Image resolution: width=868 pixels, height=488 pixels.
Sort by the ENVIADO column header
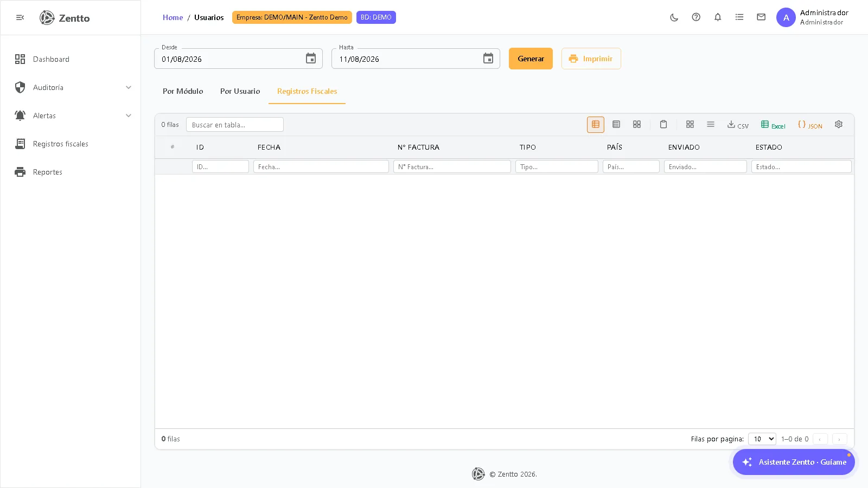pos(684,147)
